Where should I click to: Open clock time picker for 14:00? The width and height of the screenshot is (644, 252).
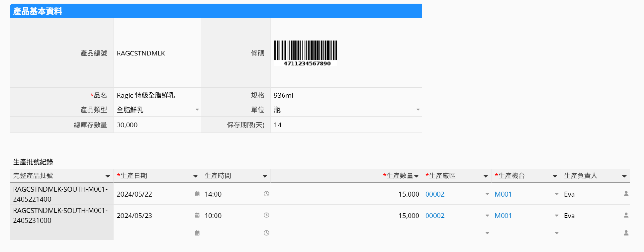point(266,194)
